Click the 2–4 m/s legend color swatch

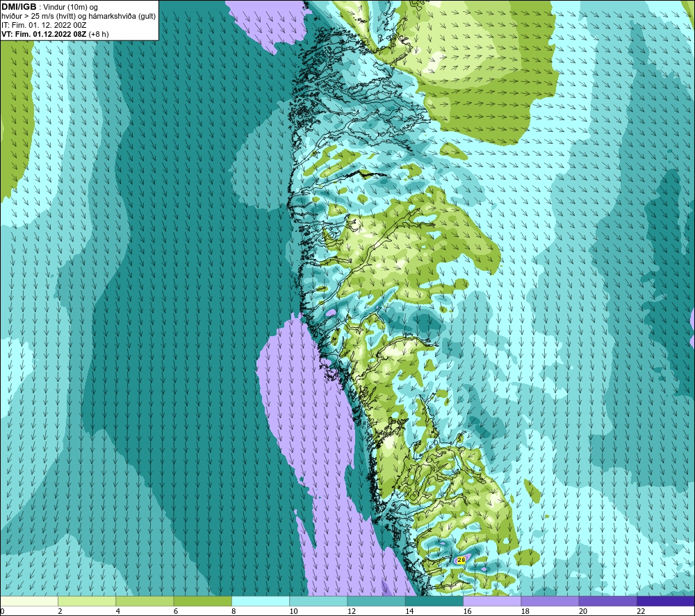click(x=87, y=601)
